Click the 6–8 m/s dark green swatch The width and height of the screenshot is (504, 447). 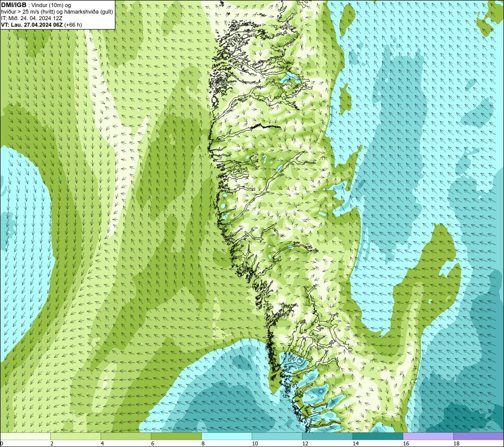click(x=176, y=436)
